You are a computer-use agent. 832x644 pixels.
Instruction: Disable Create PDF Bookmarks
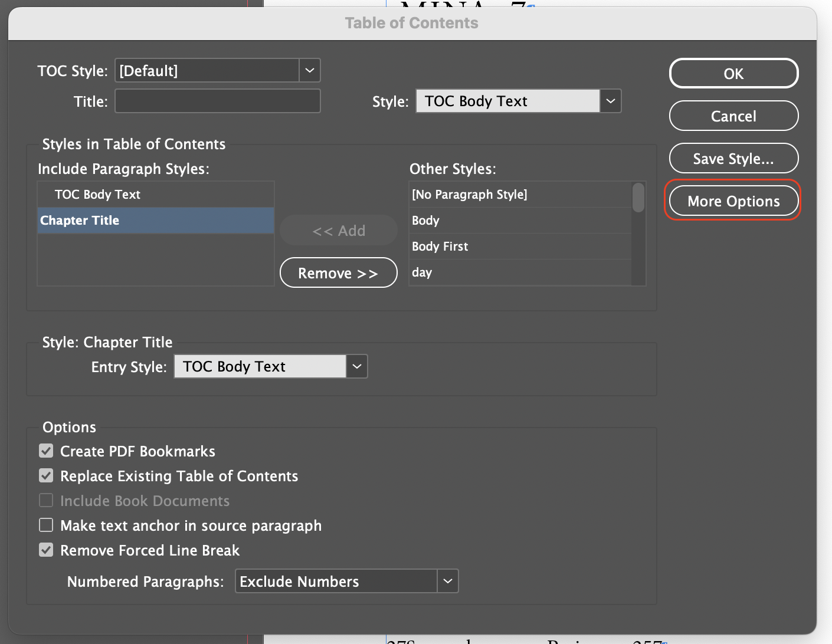click(46, 451)
